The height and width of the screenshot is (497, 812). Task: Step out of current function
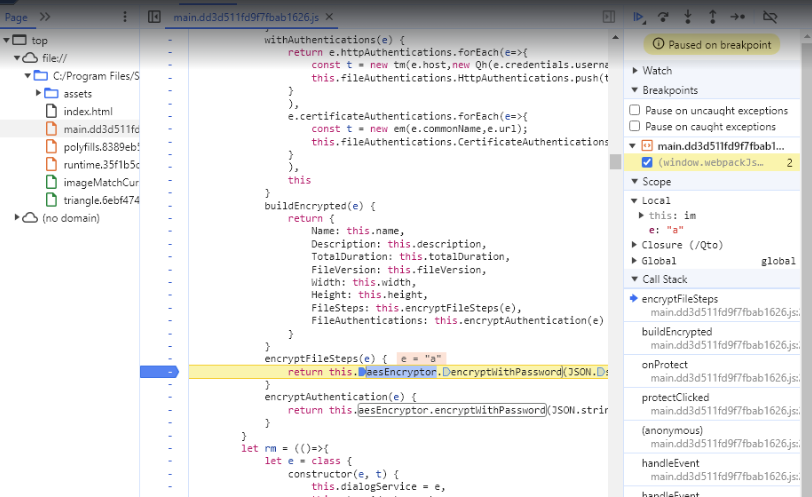(x=713, y=17)
